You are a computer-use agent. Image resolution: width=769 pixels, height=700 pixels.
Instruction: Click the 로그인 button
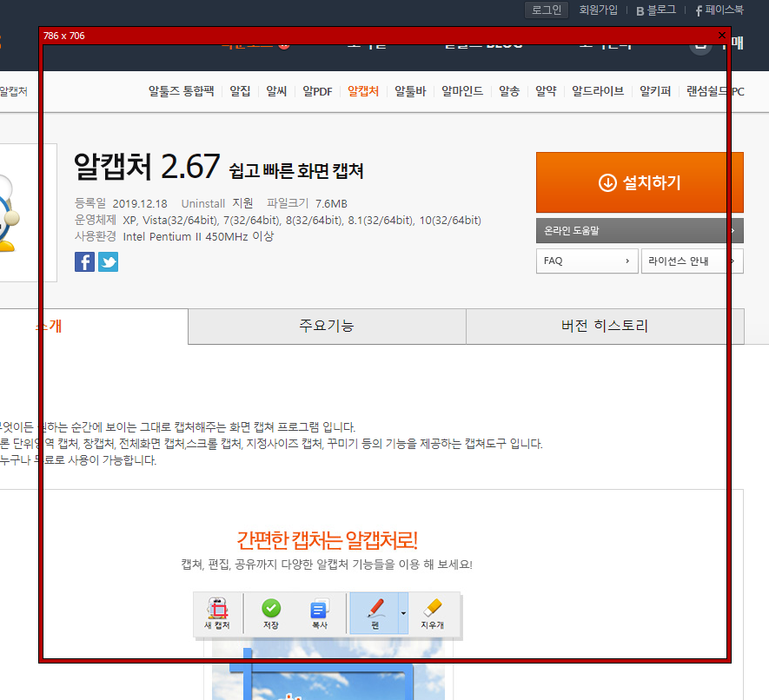coord(547,10)
